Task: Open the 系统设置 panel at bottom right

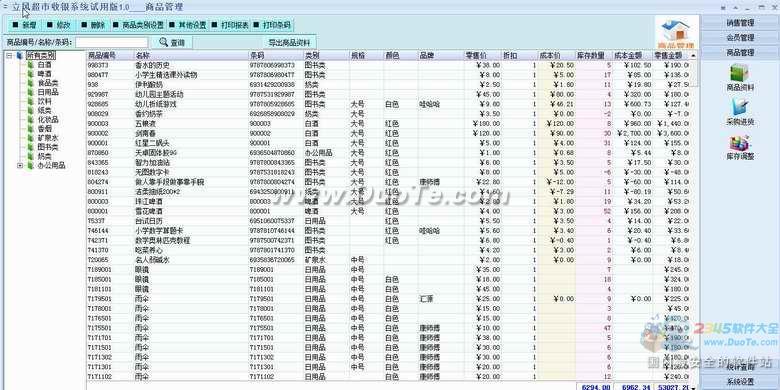Action: pyautogui.click(x=740, y=382)
